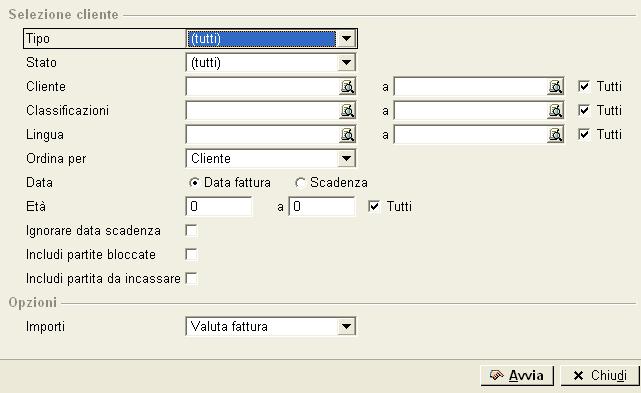Open lookup icon in Lingua to field
This screenshot has height=393, width=641.
(555, 135)
